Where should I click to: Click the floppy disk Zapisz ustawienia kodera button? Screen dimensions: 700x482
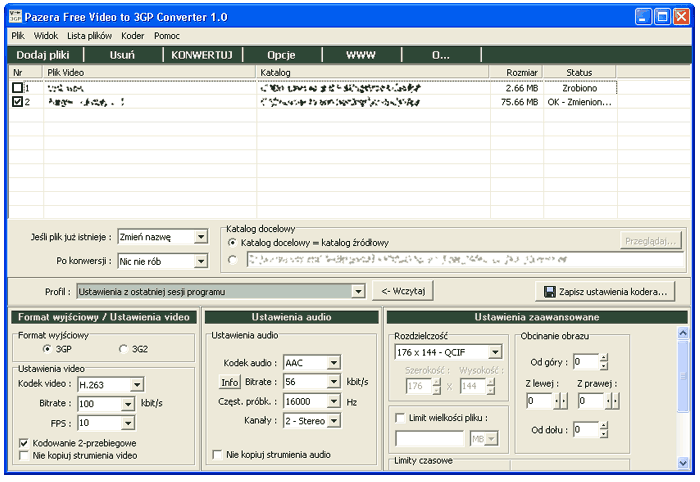click(x=605, y=291)
